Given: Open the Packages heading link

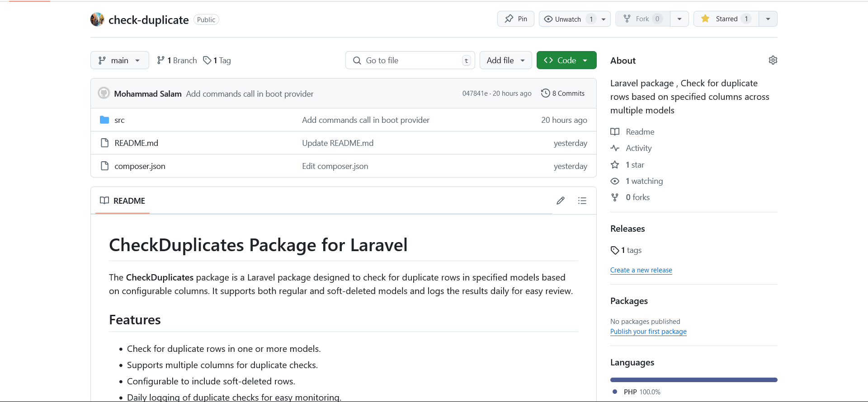Looking at the screenshot, I should (629, 301).
